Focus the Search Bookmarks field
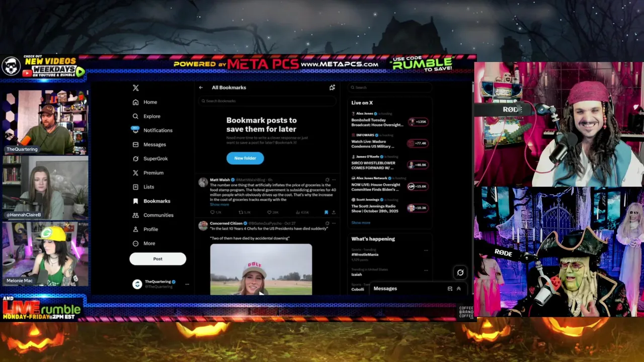The image size is (644, 362). coord(267,101)
